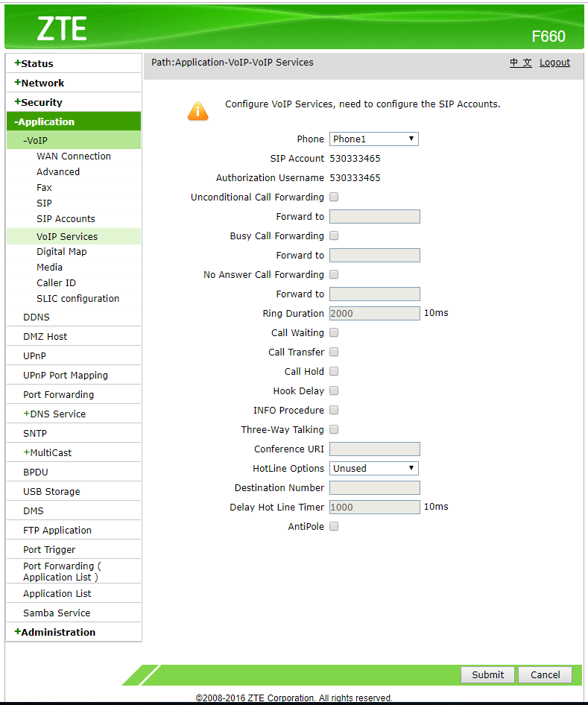
Task: Switch language to Chinese (中文)
Action: 521,63
